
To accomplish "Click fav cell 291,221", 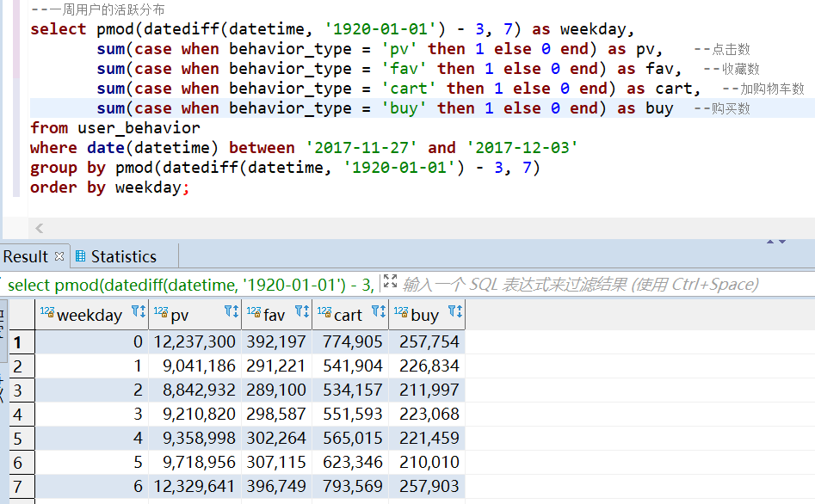I will click(276, 366).
